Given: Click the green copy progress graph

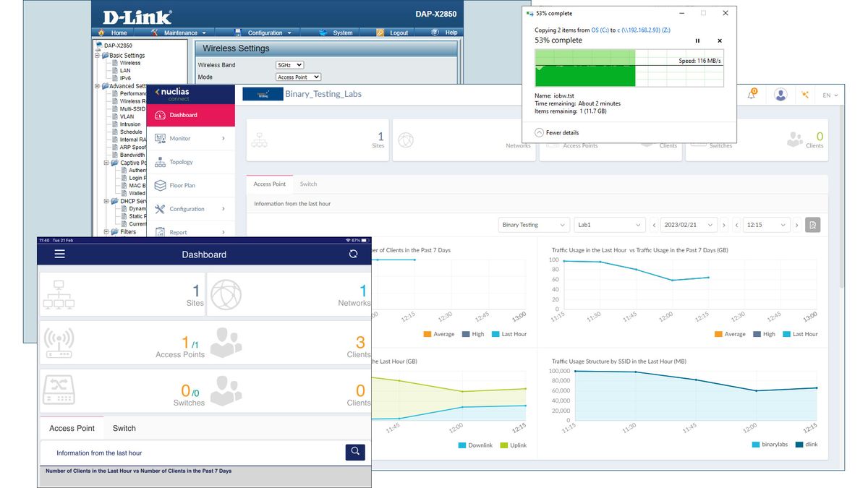Looking at the screenshot, I should click(629, 67).
